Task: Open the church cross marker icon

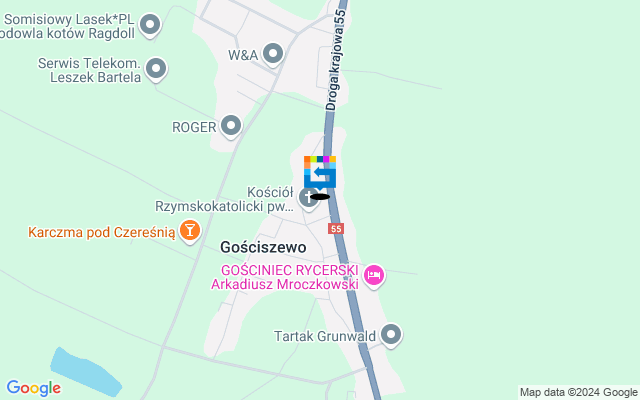Action: 308,198
